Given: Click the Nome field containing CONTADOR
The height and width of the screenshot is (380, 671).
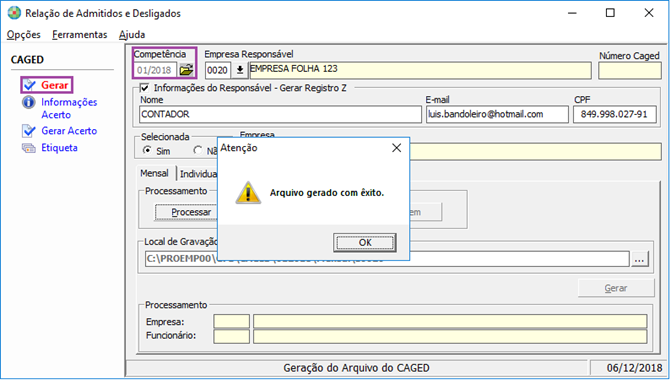Looking at the screenshot, I should (x=280, y=114).
